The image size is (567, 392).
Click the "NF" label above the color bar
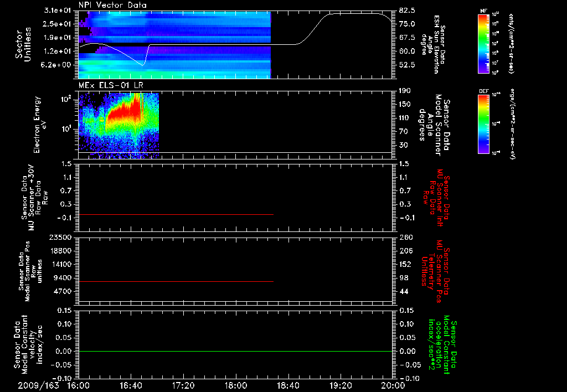point(483,11)
